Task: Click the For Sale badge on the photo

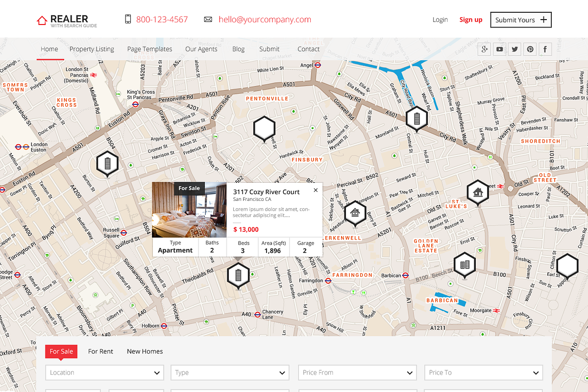Action: [189, 188]
